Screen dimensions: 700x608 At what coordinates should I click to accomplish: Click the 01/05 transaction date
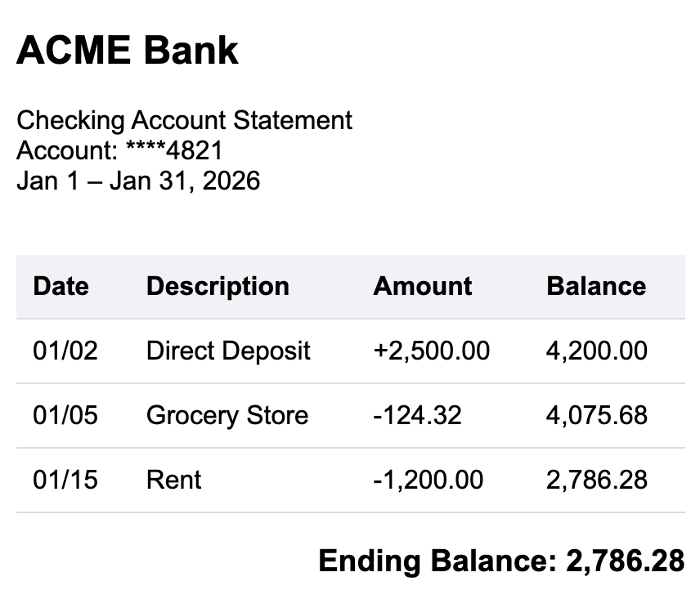pos(65,415)
